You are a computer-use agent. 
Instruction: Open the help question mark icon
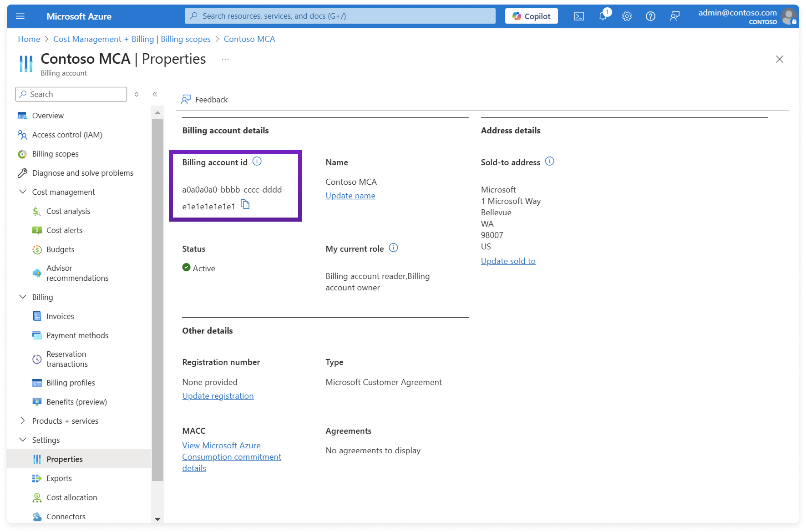pyautogui.click(x=651, y=16)
